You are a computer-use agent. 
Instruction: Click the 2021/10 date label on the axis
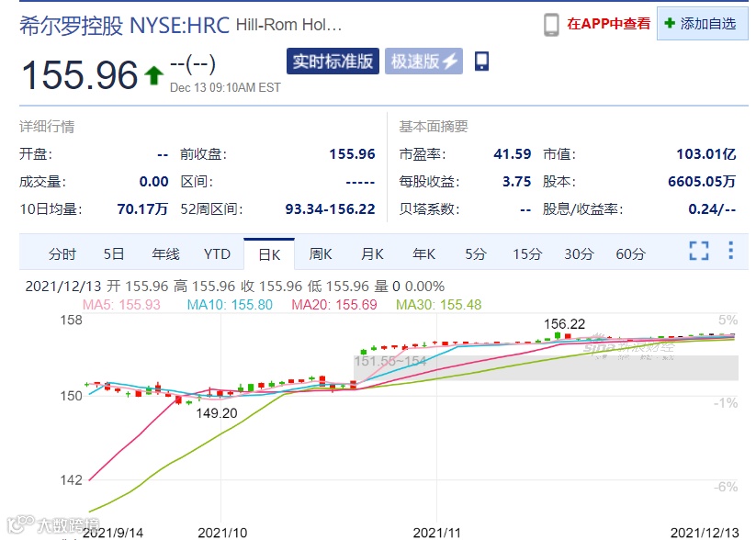(x=222, y=533)
